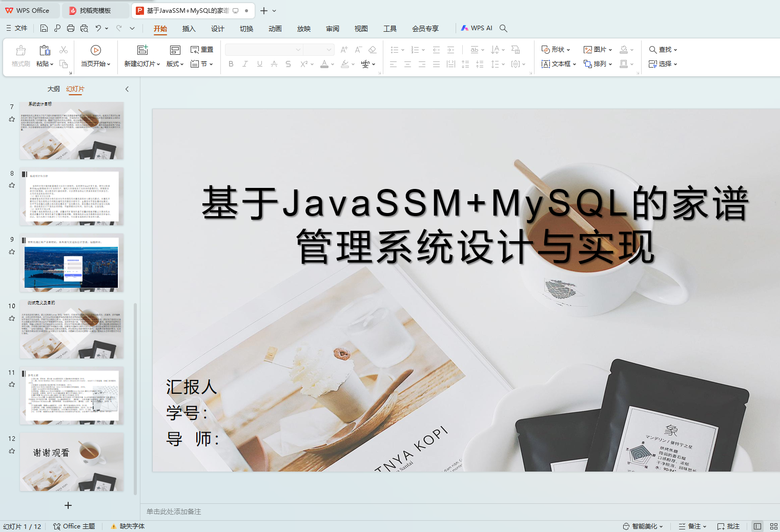Image resolution: width=780 pixels, height=532 pixels.
Task: Increase font size with the A+ icon
Action: click(344, 50)
